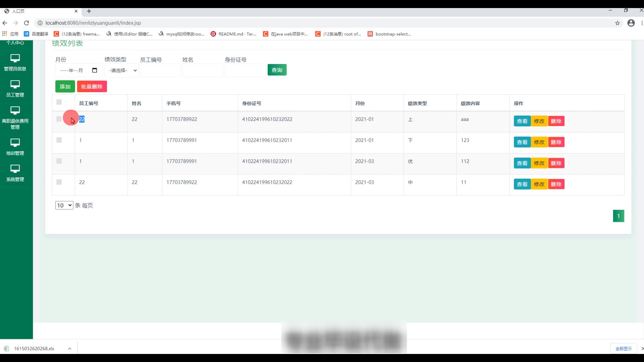Open the 使用UEditor bookmark
644x362 pixels.
coord(129,34)
